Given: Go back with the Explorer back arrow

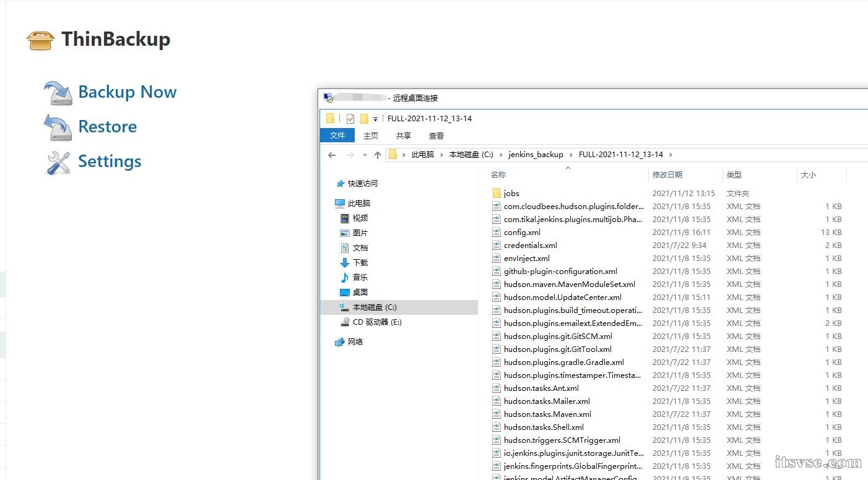Looking at the screenshot, I should pyautogui.click(x=332, y=155).
